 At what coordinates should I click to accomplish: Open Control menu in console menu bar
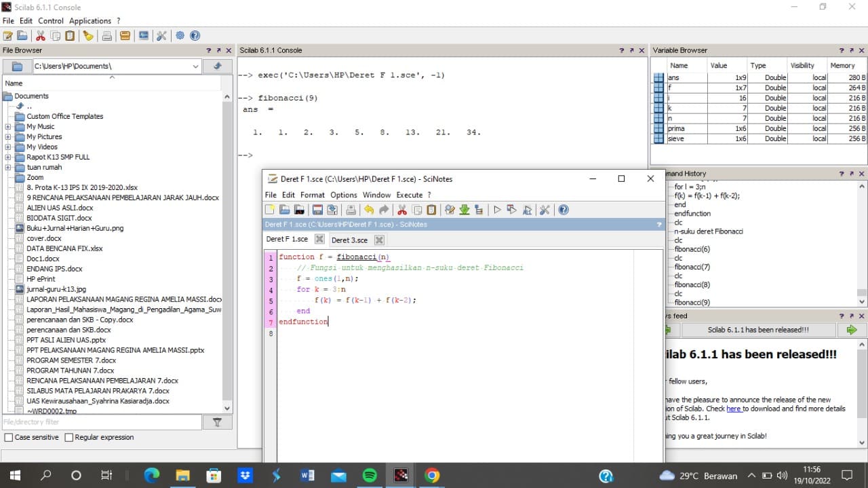[x=51, y=21]
